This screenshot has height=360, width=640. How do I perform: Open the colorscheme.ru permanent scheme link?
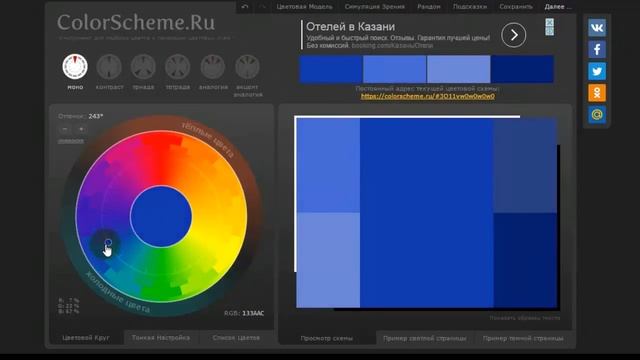point(428,96)
